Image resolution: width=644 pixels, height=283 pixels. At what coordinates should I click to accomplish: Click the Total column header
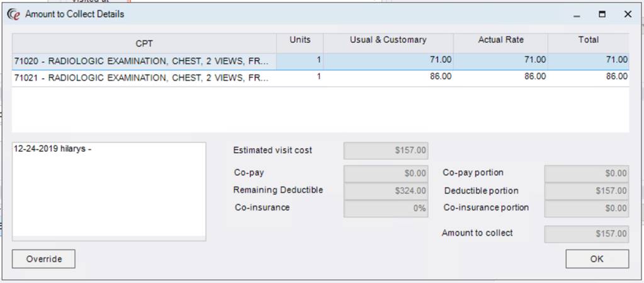coord(588,40)
